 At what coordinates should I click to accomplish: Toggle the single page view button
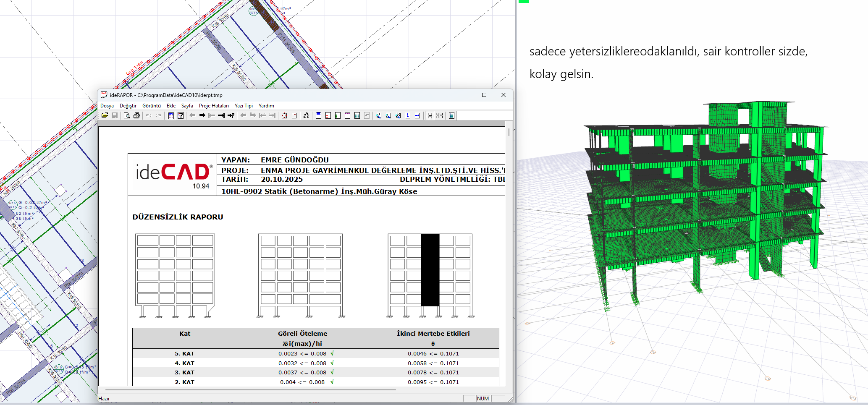pyautogui.click(x=430, y=115)
